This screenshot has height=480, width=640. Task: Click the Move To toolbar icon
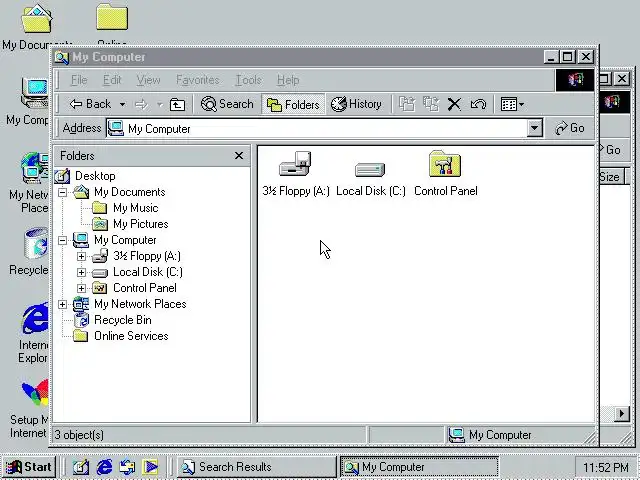pos(407,104)
